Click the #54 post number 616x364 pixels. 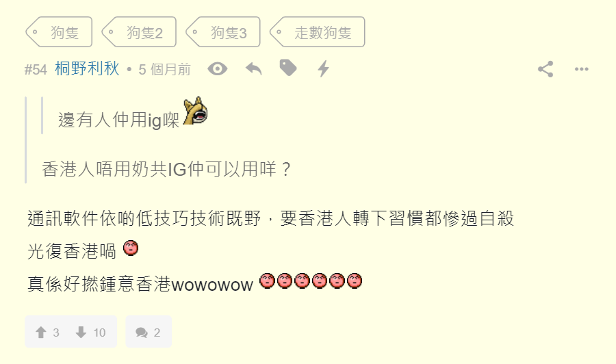pos(36,70)
